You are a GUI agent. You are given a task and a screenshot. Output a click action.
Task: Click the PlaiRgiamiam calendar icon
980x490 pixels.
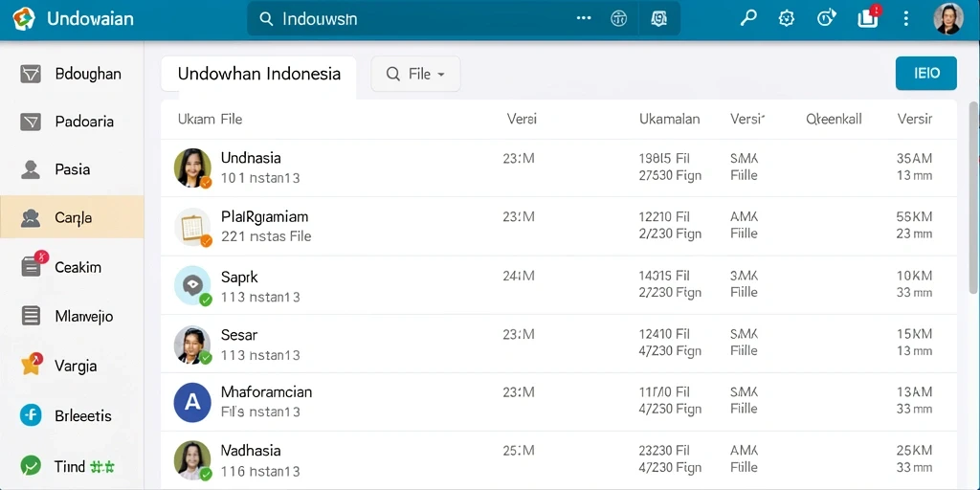coord(192,226)
